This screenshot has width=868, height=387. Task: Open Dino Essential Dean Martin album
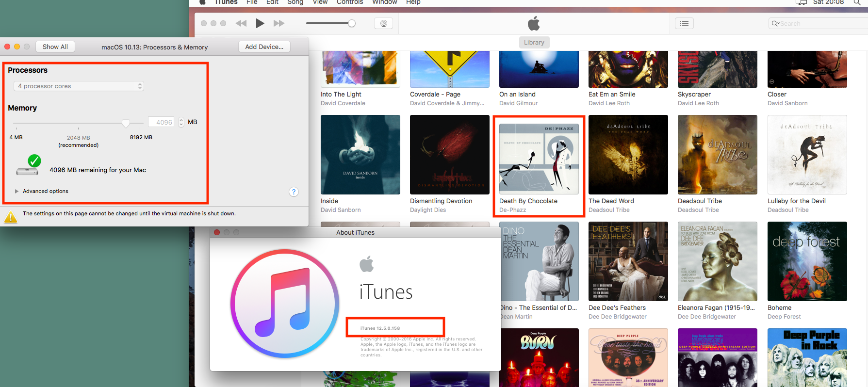click(x=540, y=261)
